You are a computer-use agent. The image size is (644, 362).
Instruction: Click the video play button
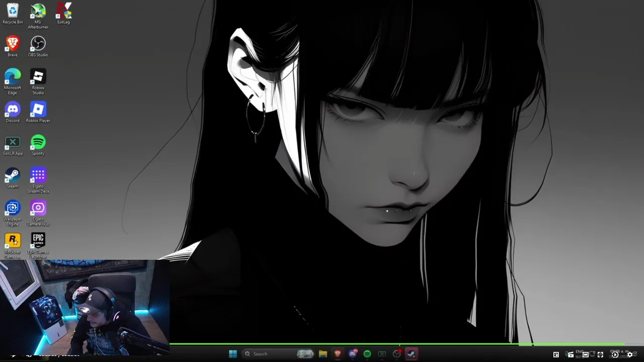coord(13,356)
